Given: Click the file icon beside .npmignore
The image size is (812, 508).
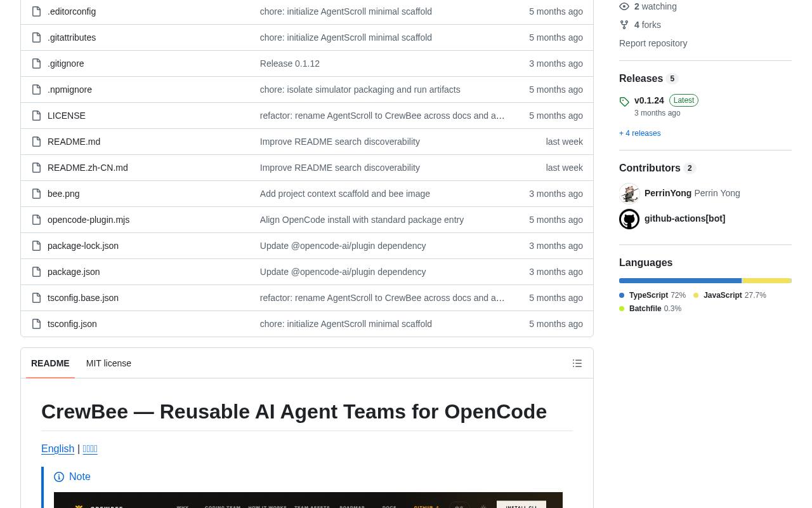Looking at the screenshot, I should (36, 90).
